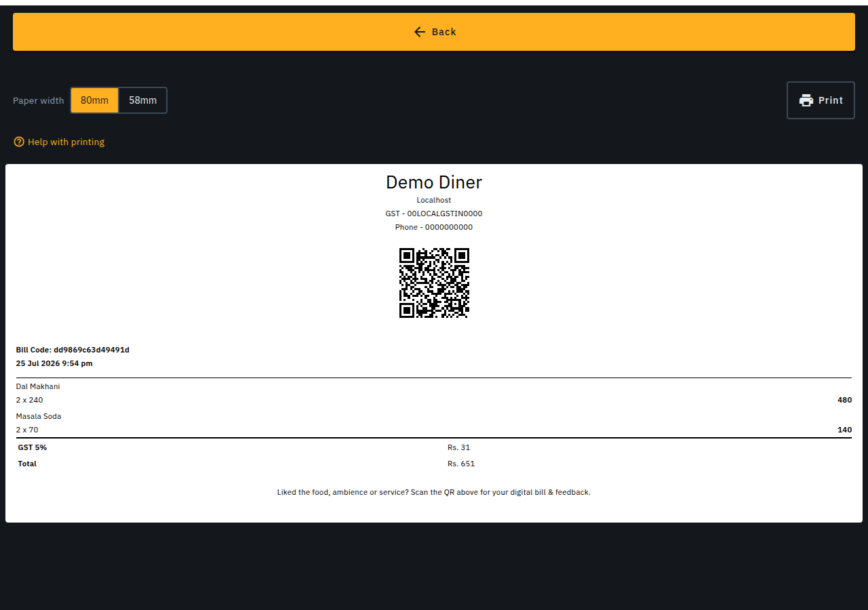The image size is (868, 610).
Task: Click the feedback message about scanning QR
Action: (434, 492)
